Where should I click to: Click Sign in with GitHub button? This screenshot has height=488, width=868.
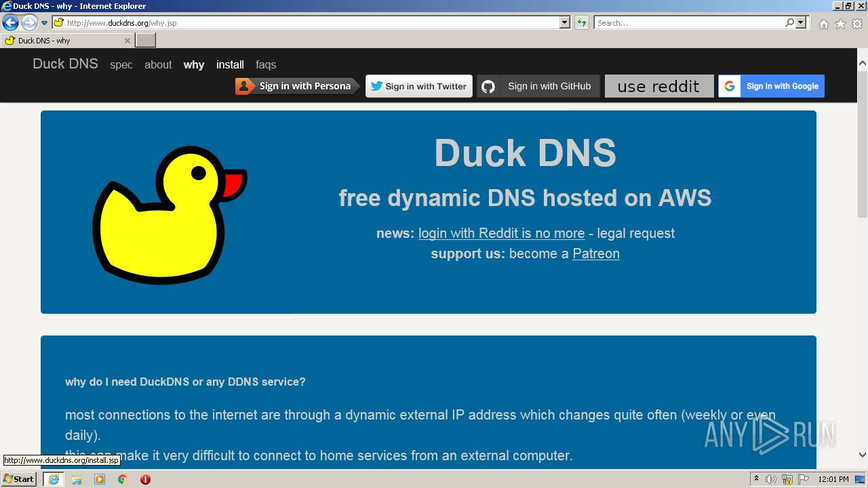pos(538,86)
